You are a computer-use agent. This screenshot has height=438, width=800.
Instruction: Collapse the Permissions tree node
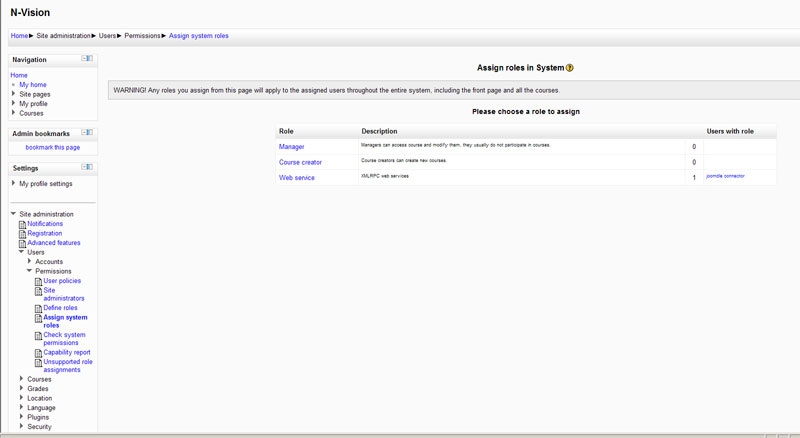click(30, 271)
